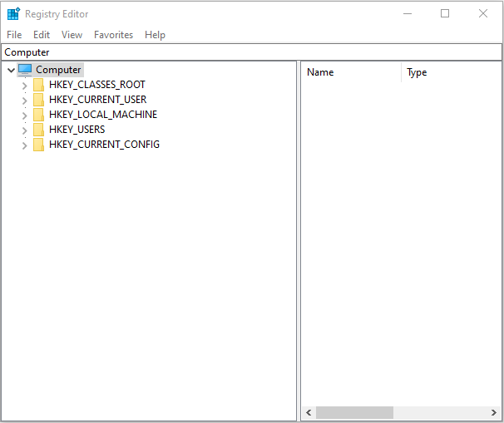Expand the HKEY_USERS key

(x=24, y=130)
